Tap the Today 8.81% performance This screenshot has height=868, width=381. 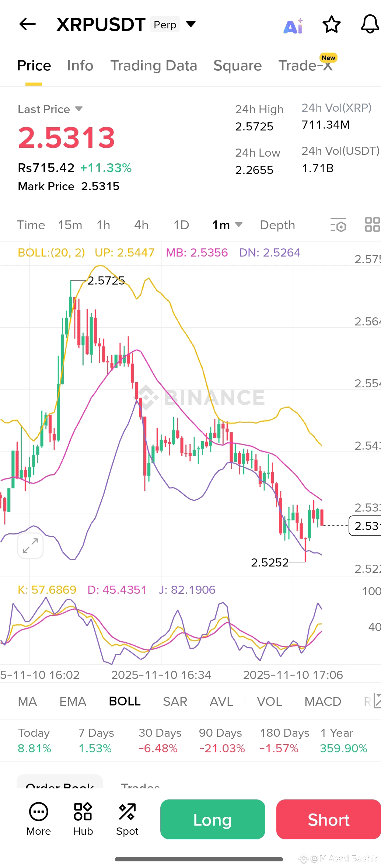[x=34, y=740]
